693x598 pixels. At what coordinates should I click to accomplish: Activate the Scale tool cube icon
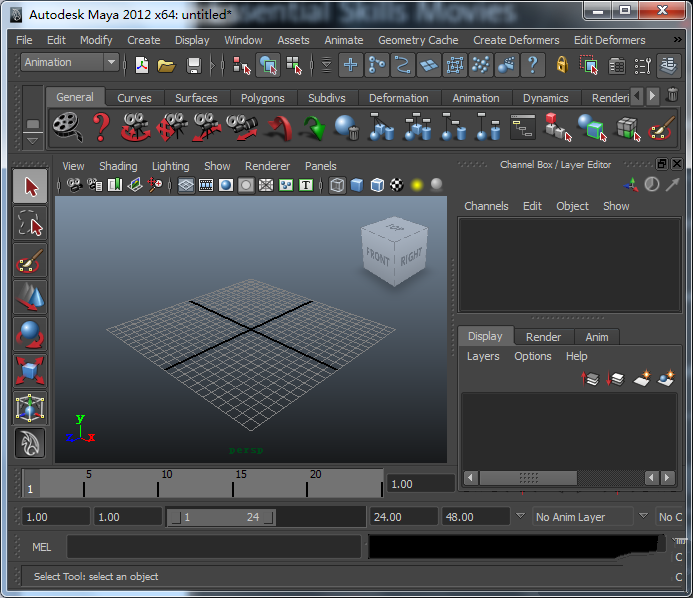30,371
